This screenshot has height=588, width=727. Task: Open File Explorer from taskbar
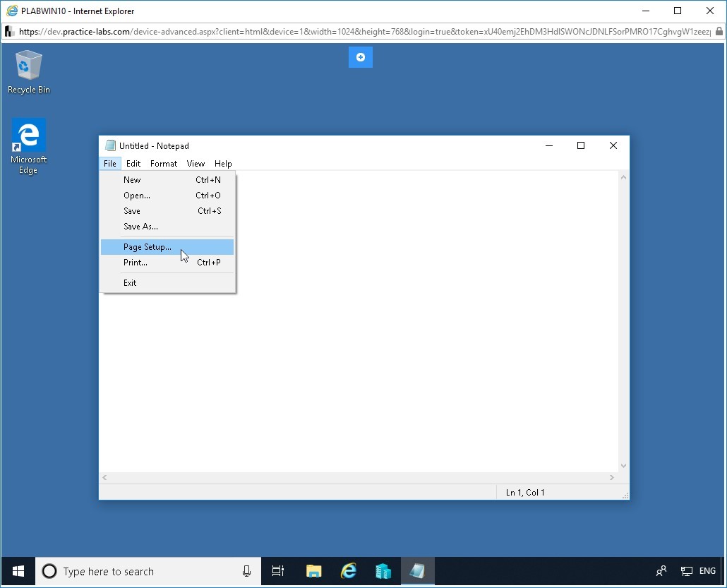pos(314,571)
